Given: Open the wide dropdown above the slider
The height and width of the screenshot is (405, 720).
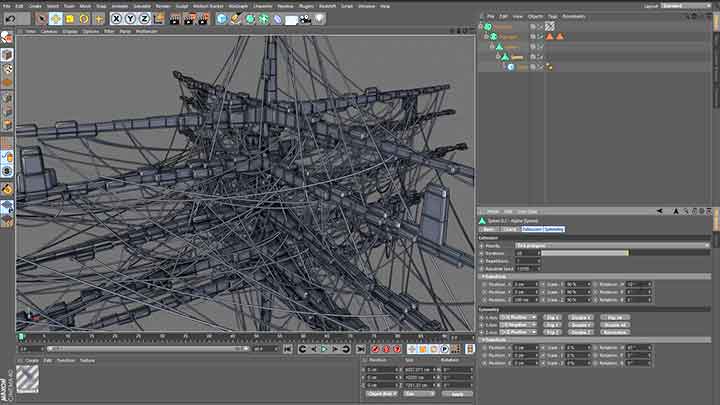Looking at the screenshot, I should [613, 246].
